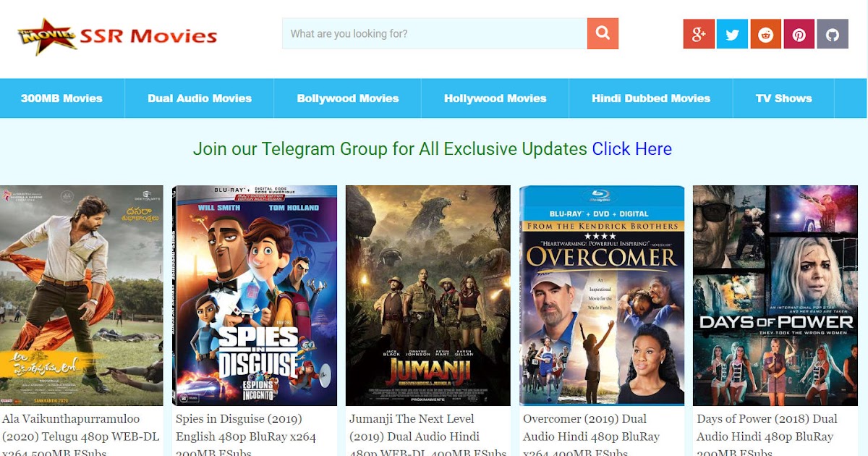Open the Dual Audio Movies menu
Image resolution: width=868 pixels, height=456 pixels.
(200, 98)
